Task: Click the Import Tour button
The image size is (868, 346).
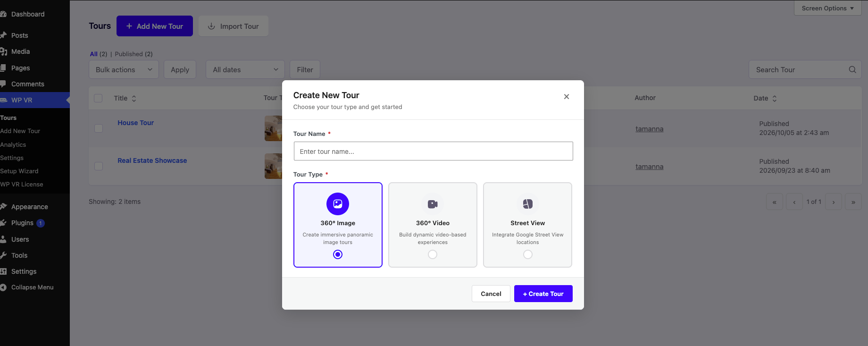Action: [234, 26]
